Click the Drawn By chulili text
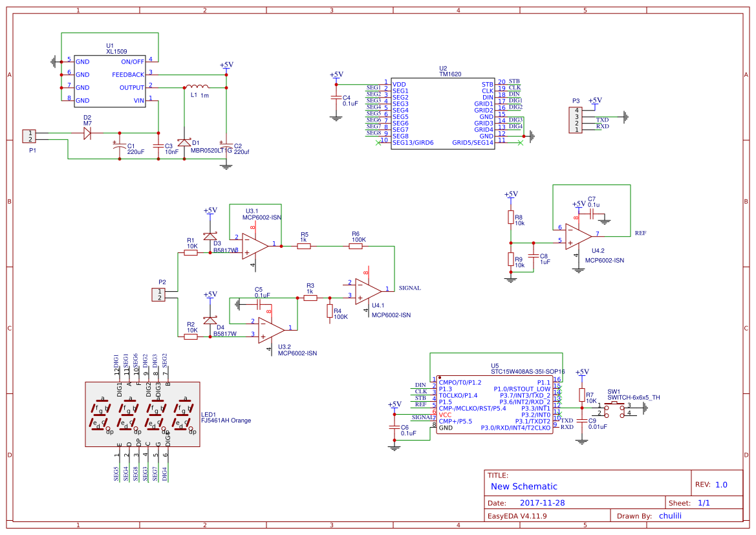Screen dimensions: 756x535 [x=671, y=515]
